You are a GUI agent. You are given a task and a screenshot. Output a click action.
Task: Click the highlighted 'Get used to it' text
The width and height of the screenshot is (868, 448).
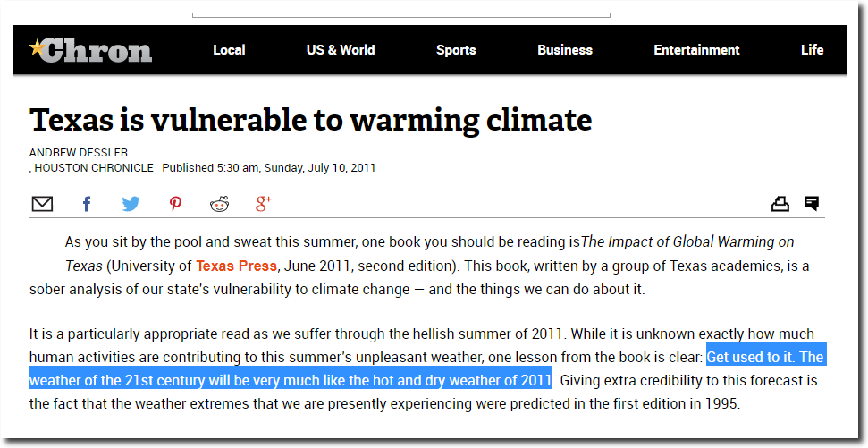(750, 357)
